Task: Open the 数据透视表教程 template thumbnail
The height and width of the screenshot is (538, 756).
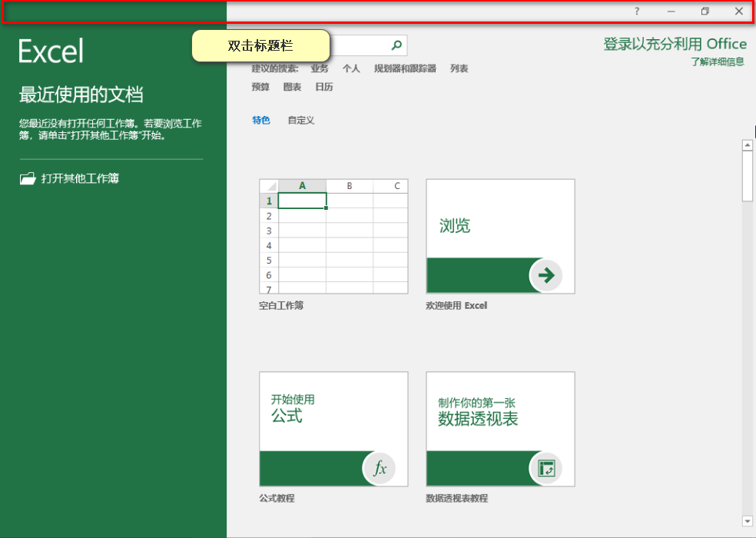Action: (500, 429)
